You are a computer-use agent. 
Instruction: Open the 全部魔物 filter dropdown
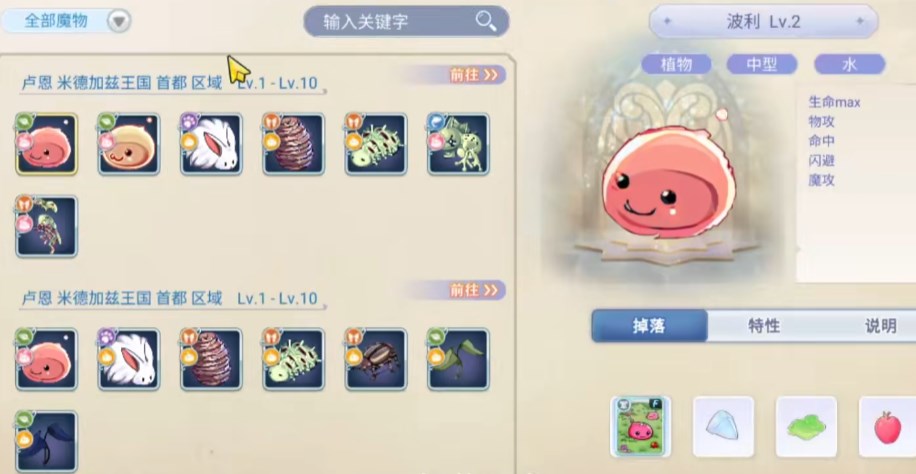(x=66, y=21)
